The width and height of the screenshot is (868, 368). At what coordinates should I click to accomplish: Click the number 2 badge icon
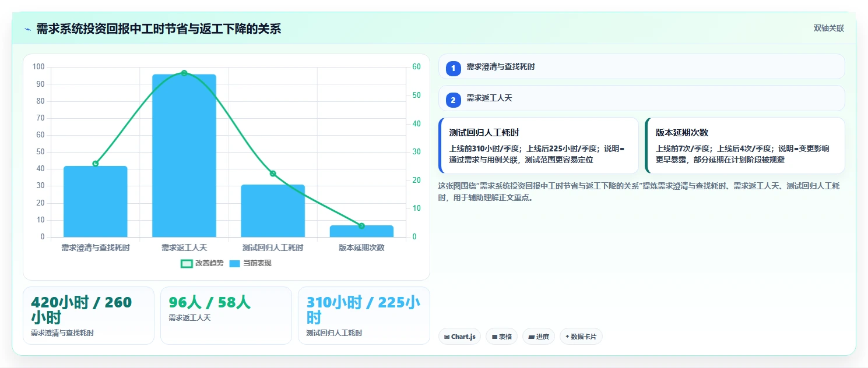click(x=454, y=100)
